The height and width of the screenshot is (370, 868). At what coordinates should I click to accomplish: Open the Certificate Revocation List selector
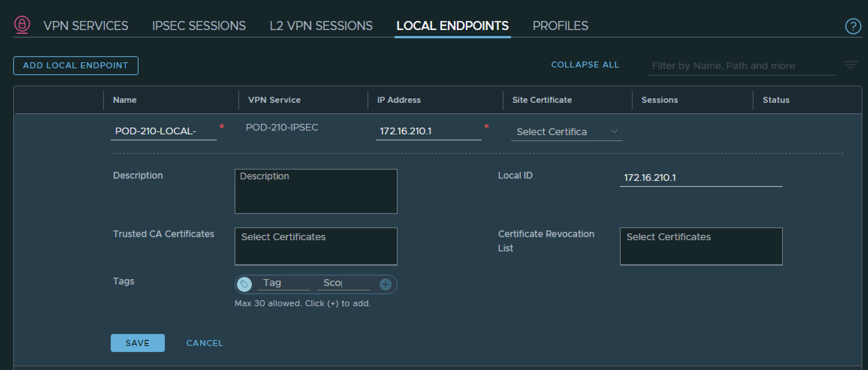[701, 246]
